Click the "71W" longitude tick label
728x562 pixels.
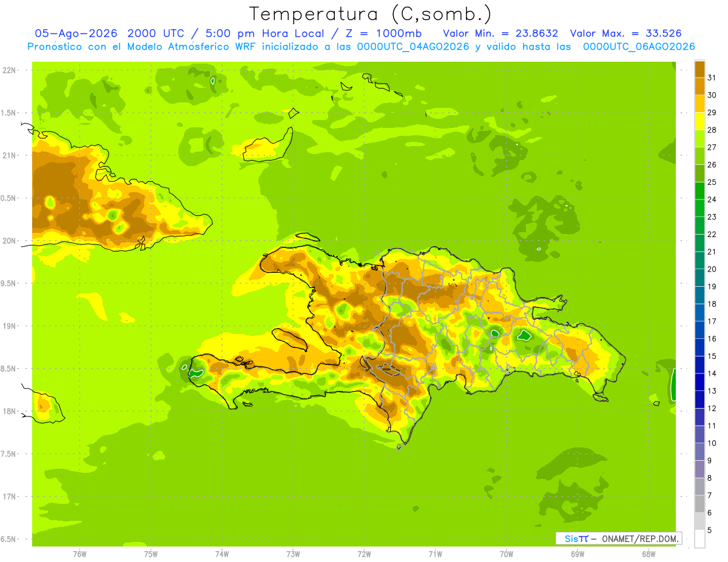point(435,554)
